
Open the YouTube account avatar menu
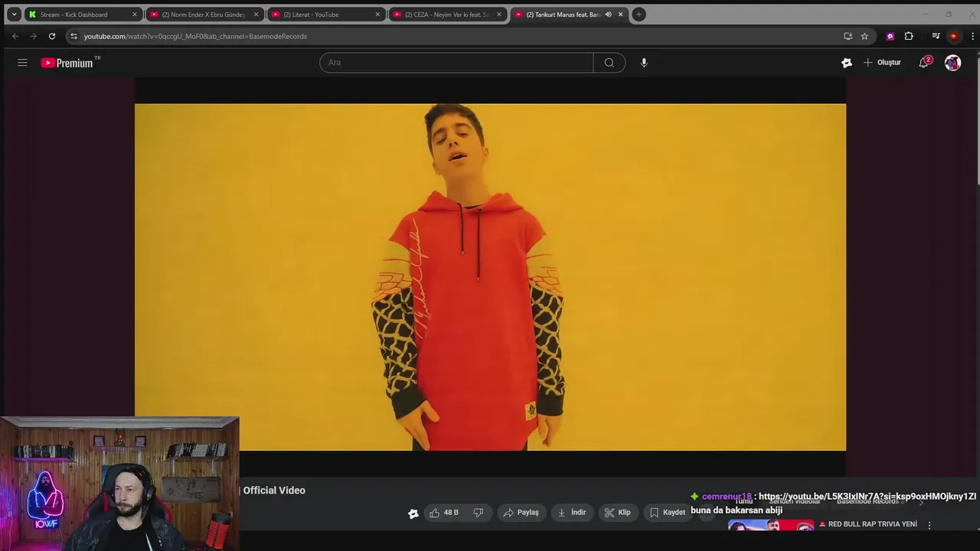click(952, 63)
